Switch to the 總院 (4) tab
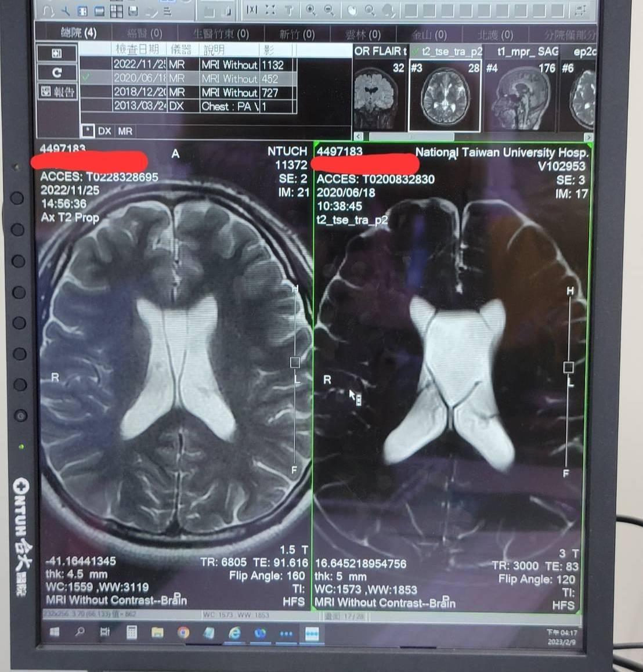The image size is (643, 672). tap(78, 32)
